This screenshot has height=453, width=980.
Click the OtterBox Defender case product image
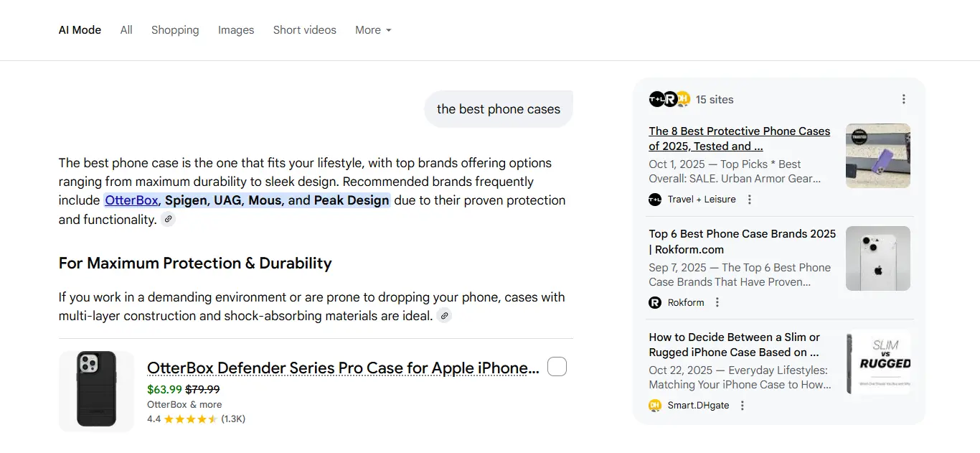tap(96, 390)
